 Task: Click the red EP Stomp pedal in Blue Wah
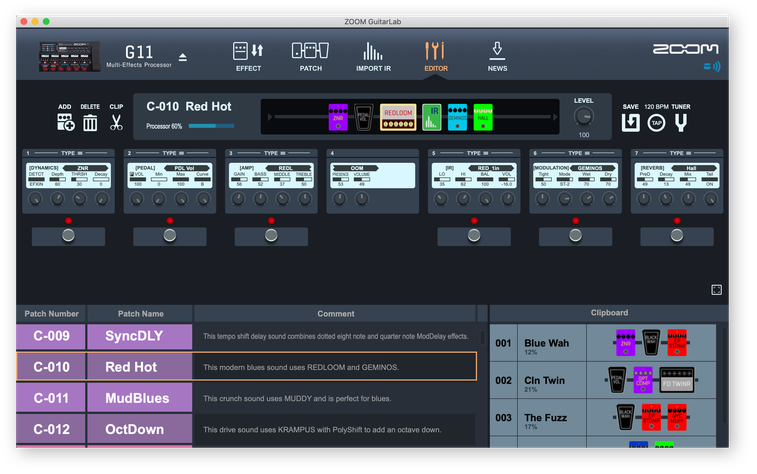point(677,343)
